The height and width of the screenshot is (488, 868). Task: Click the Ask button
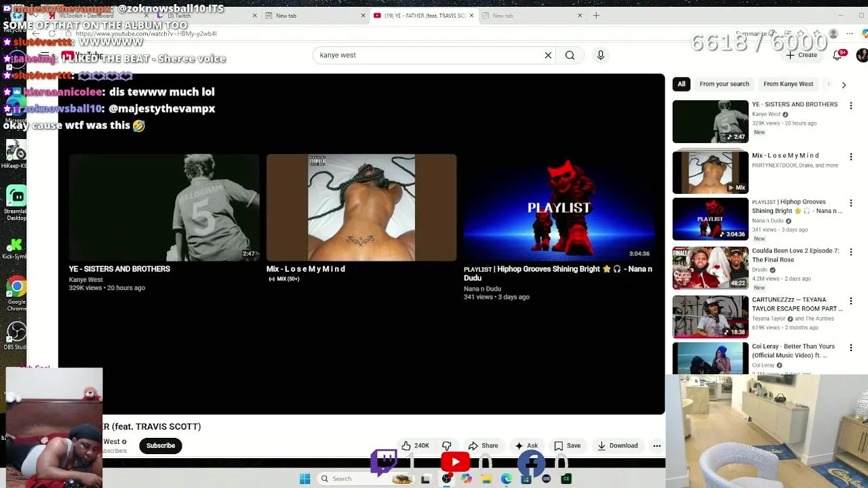(x=526, y=446)
